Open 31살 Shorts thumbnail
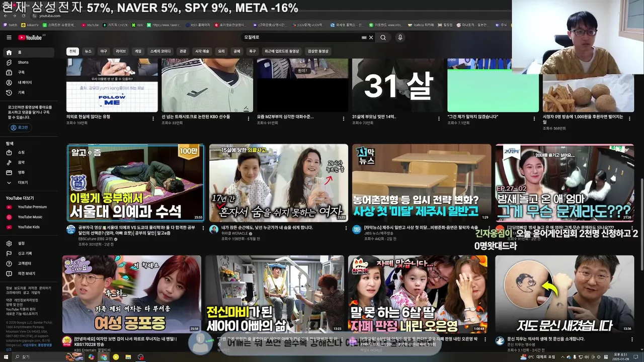Image resolution: width=644 pixels, height=362 pixels. pyautogui.click(x=397, y=85)
